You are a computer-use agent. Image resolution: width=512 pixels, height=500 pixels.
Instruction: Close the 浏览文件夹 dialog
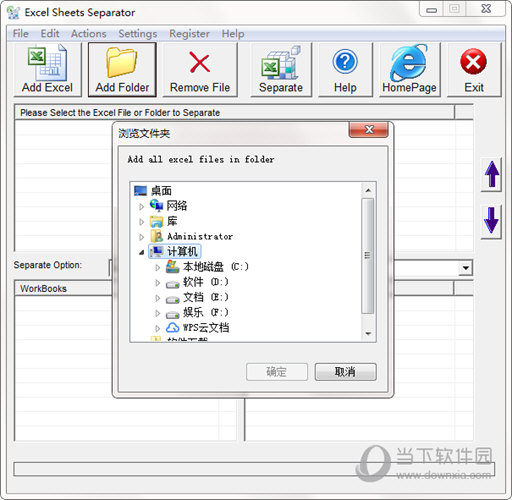tap(368, 130)
